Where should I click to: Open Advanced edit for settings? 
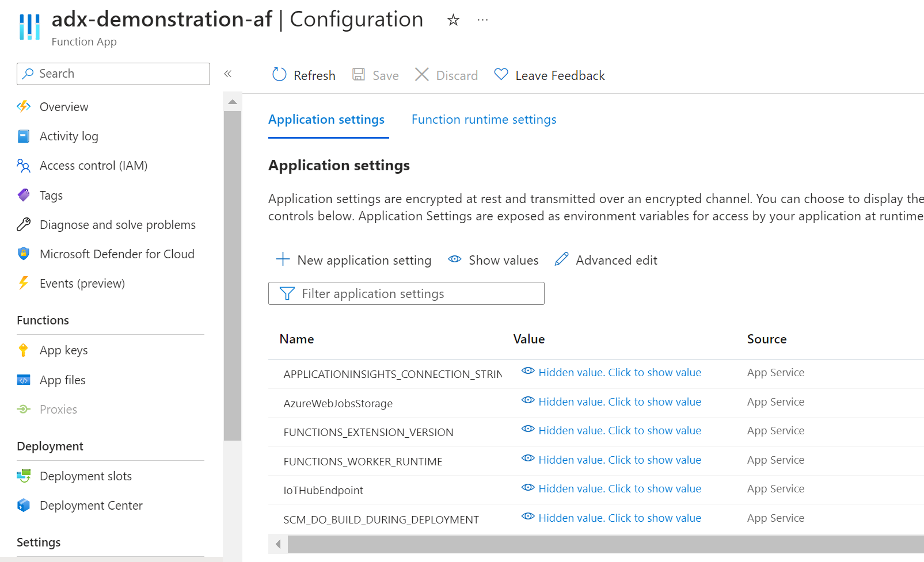(x=606, y=260)
